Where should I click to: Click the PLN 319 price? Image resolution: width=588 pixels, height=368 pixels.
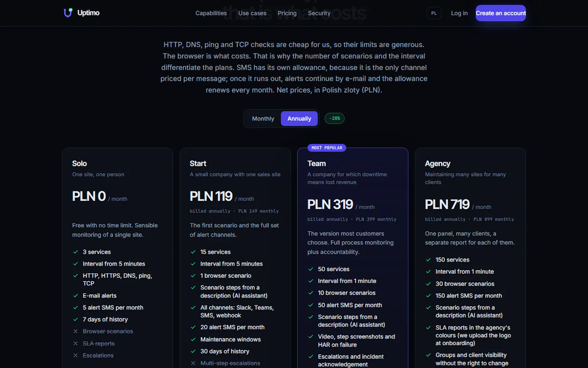[330, 204]
